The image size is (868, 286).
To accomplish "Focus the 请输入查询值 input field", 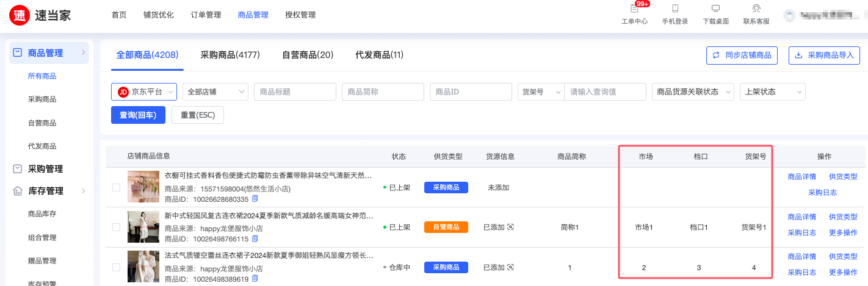I will (x=605, y=92).
